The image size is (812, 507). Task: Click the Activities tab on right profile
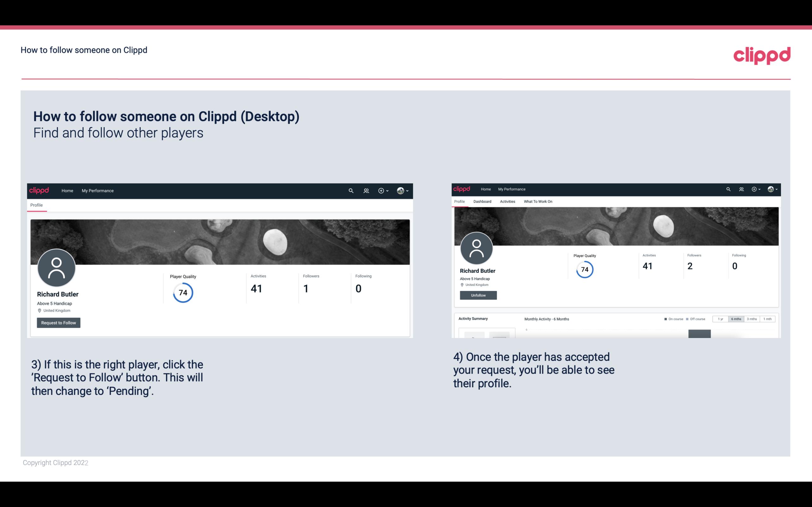tap(507, 202)
